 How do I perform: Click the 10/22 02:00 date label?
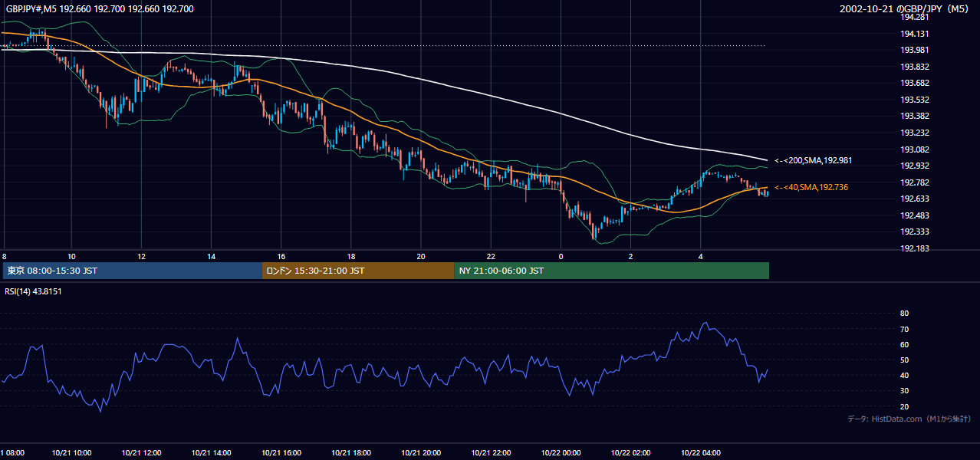tap(631, 453)
